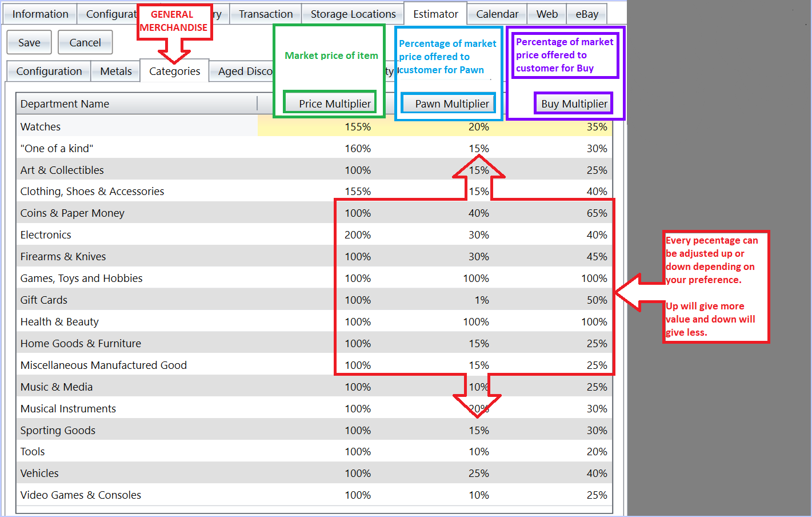Viewport: 812px width, 517px height.
Task: Edit Clothing buy multiplier 40%
Action: [x=597, y=191]
